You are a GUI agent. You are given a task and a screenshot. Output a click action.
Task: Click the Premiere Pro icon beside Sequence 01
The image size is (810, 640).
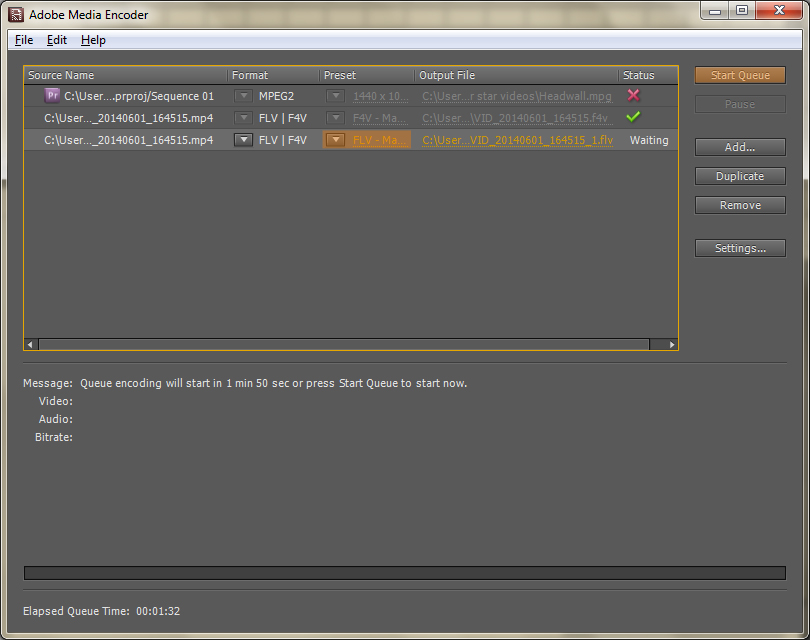pos(52,95)
